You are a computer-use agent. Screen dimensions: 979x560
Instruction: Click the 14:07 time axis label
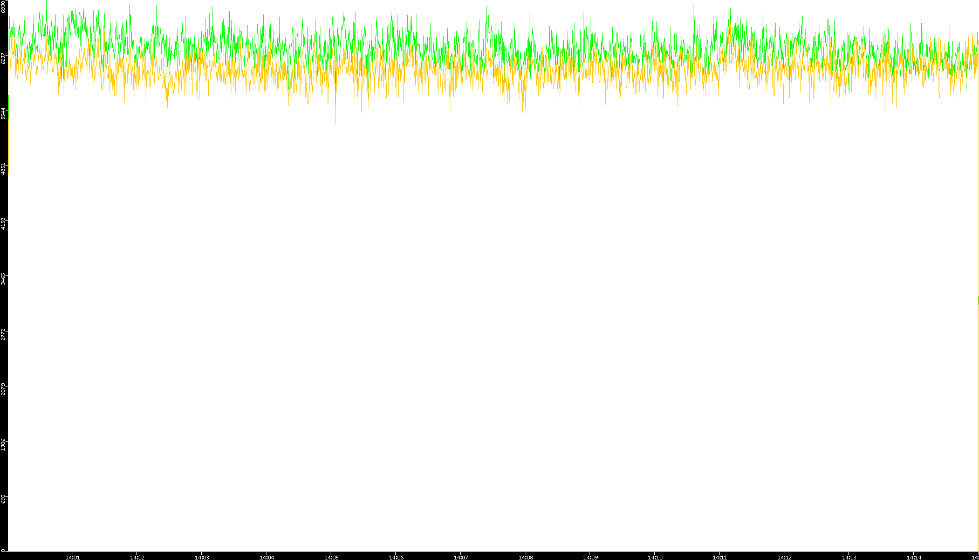pyautogui.click(x=461, y=557)
